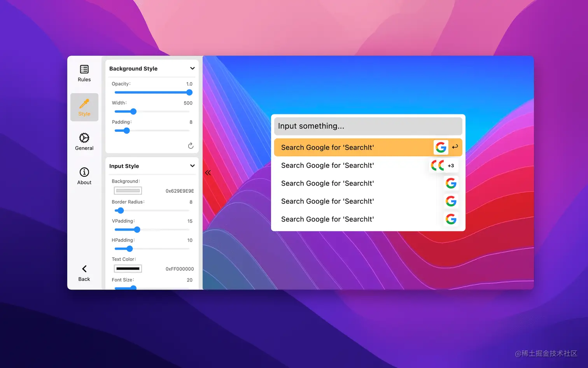588x368 pixels.
Task: Open the Text Color black swatch
Action: pos(128,269)
